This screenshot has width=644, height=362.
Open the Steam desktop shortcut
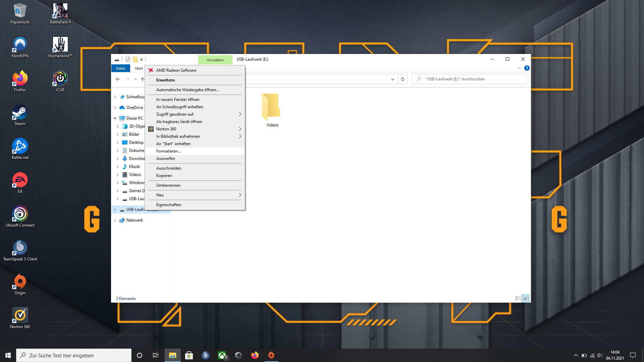click(20, 115)
